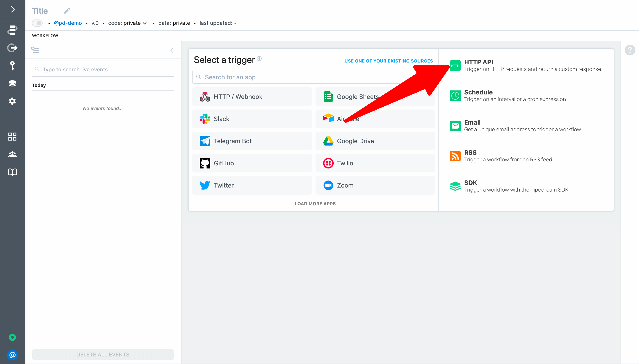Collapse the live events panel
The width and height of the screenshot is (639, 364).
pyautogui.click(x=172, y=50)
